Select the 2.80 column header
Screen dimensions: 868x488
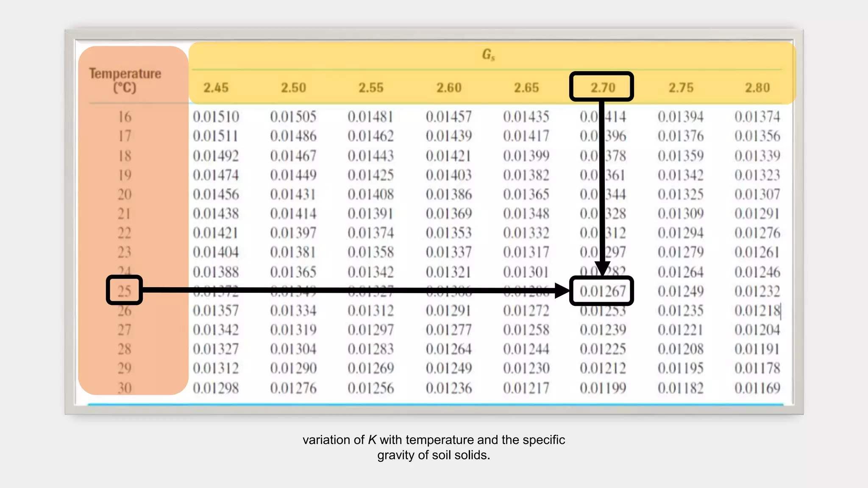[x=757, y=88]
